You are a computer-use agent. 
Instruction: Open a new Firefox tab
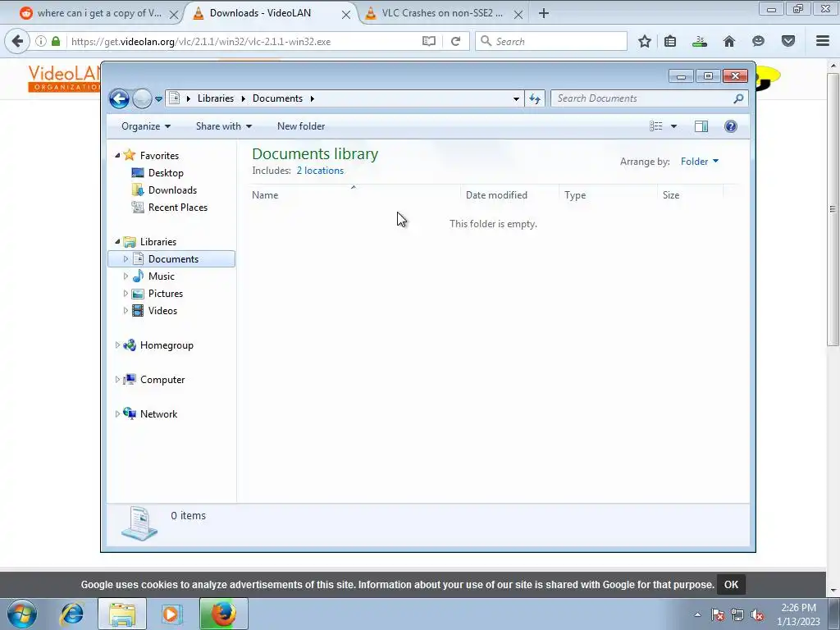(x=544, y=13)
